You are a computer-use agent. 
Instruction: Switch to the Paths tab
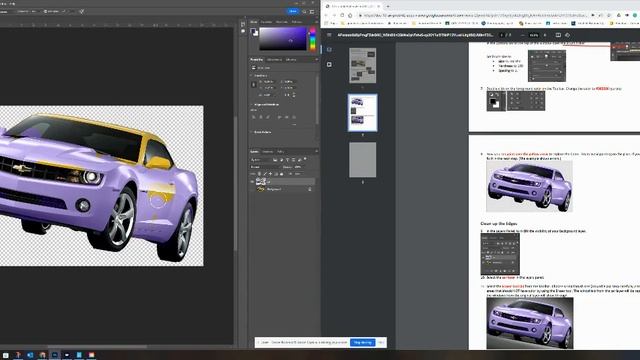point(280,151)
